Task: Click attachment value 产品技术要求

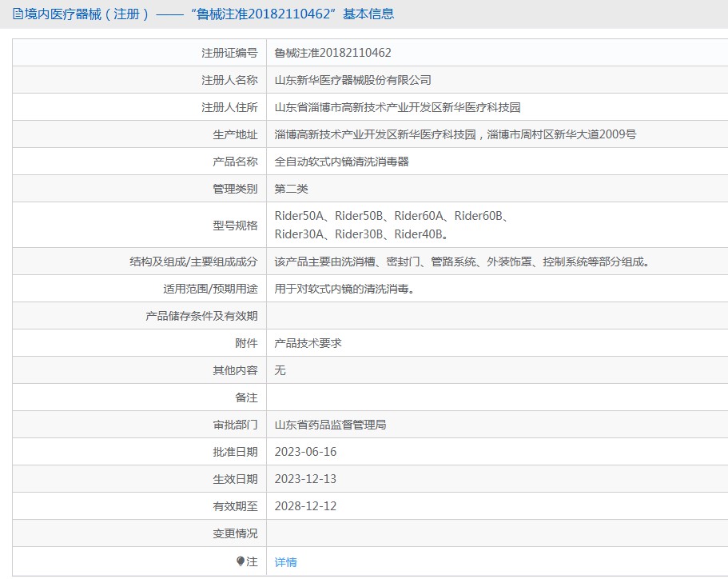Action: click(308, 343)
